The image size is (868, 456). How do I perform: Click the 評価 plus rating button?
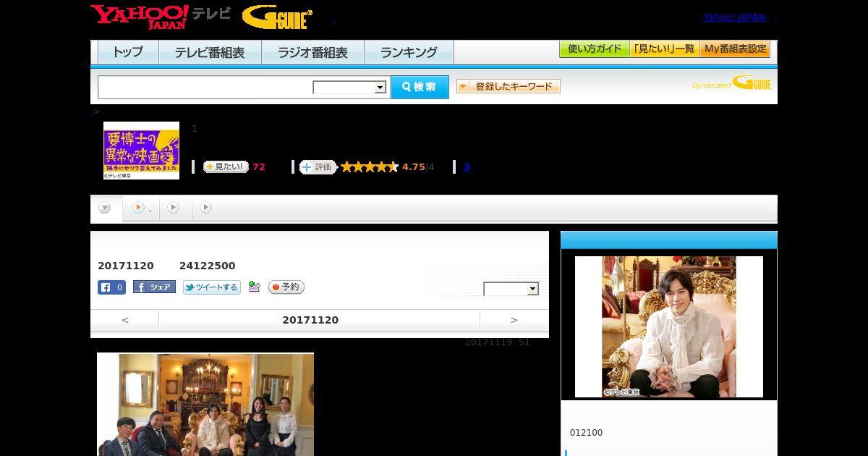point(318,167)
